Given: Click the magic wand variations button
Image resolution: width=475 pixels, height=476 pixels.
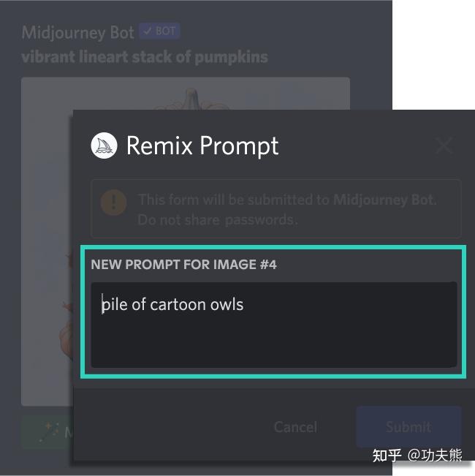Looking at the screenshot, I should tap(47, 431).
